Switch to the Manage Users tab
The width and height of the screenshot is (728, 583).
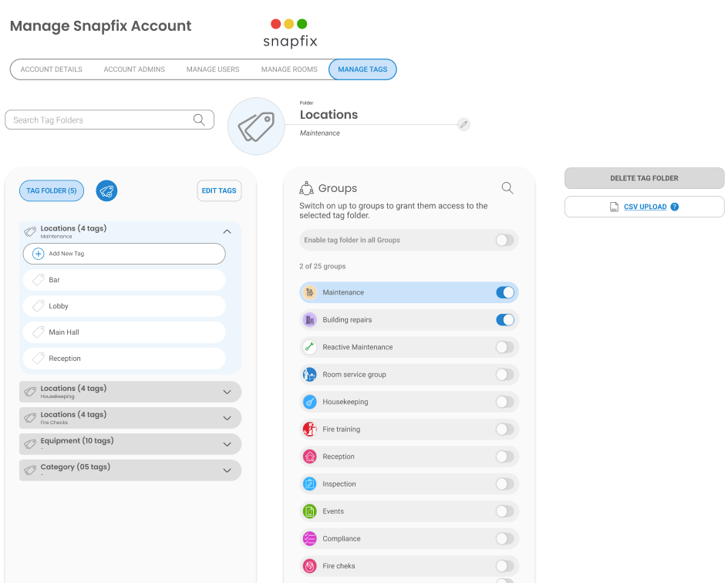(x=213, y=69)
